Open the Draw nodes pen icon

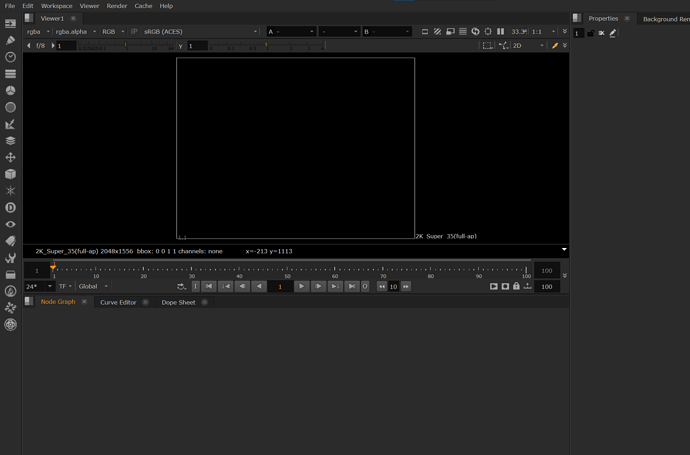tap(10, 40)
